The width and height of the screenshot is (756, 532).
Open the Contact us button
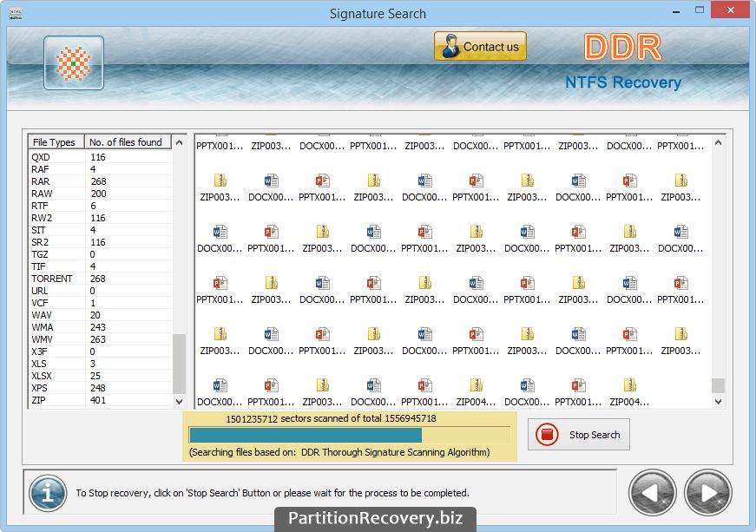pos(480,46)
